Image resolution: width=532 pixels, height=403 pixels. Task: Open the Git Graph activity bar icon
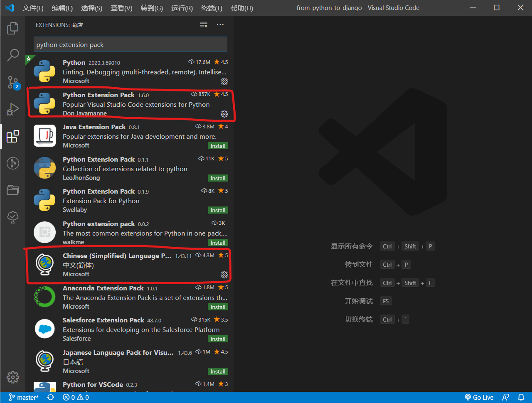tap(13, 163)
